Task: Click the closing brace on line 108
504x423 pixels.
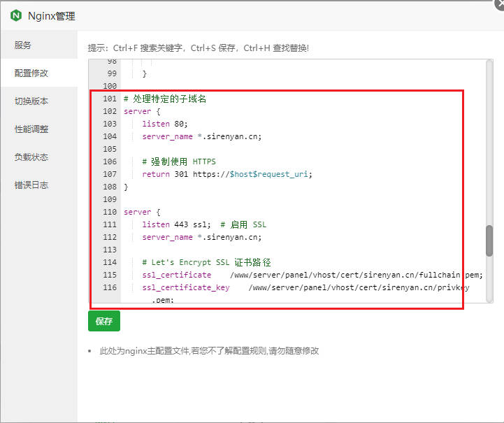Action: 126,187
